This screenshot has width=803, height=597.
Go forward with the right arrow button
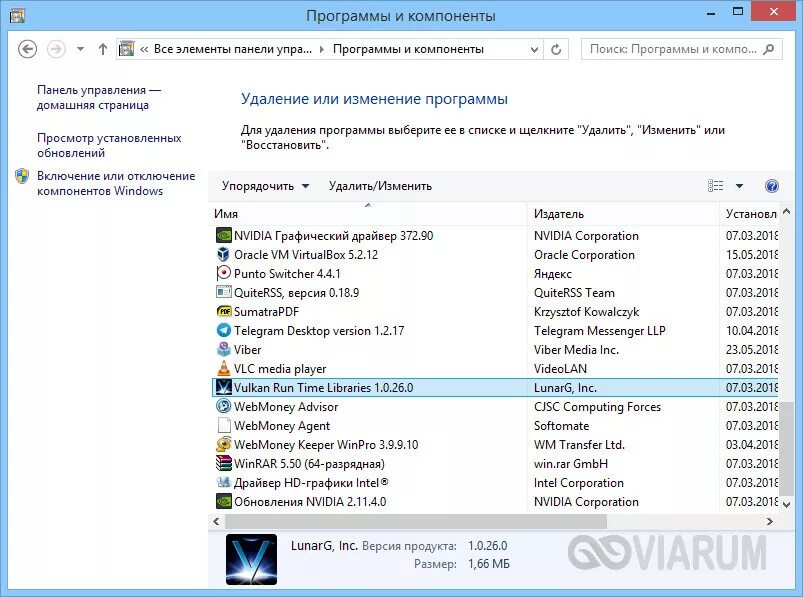pyautogui.click(x=56, y=49)
